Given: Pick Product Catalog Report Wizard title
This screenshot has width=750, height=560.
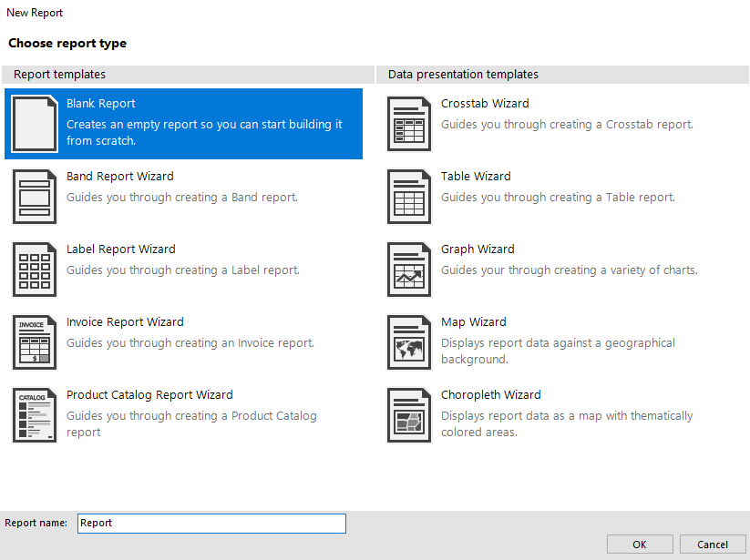Looking at the screenshot, I should pos(149,394).
